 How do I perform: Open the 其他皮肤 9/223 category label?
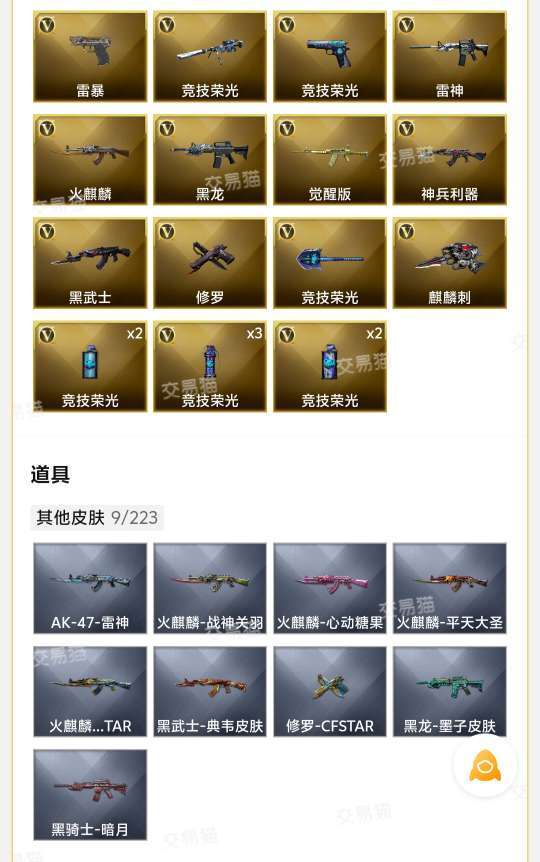97,517
